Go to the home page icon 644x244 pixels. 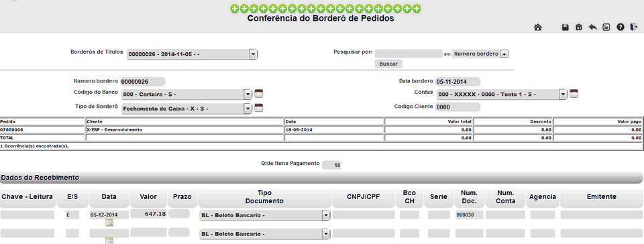point(538,27)
